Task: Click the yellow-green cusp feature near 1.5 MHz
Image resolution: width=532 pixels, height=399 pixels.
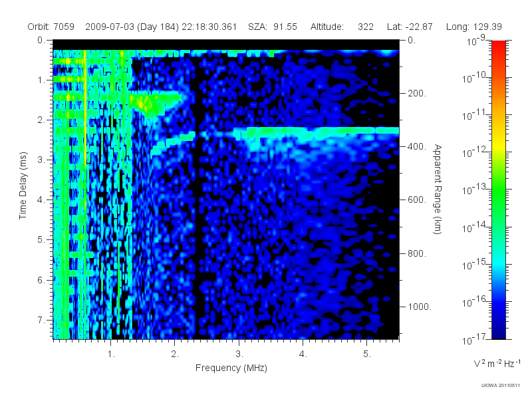Action: (x=151, y=104)
